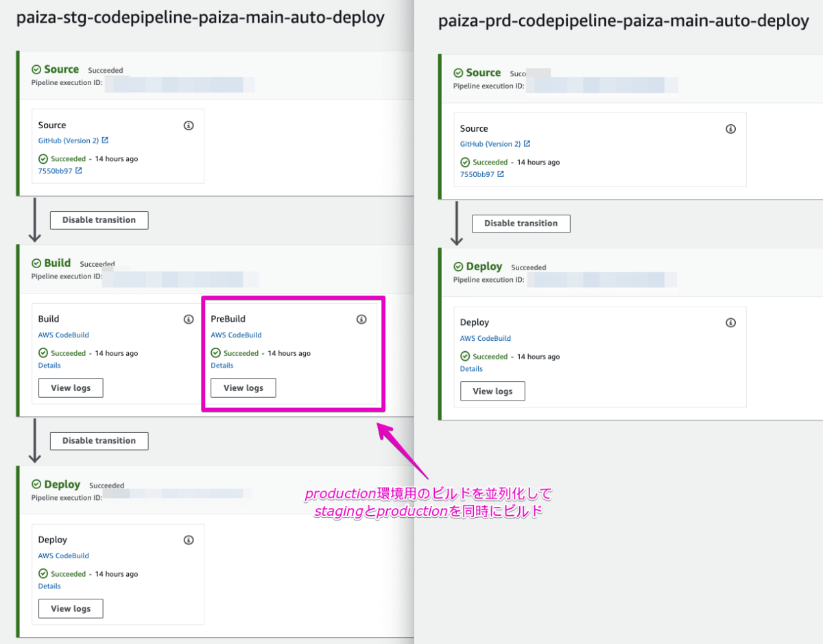Open GitHub (Version 2) link in stg pipeline
The height and width of the screenshot is (644, 823).
point(73,141)
